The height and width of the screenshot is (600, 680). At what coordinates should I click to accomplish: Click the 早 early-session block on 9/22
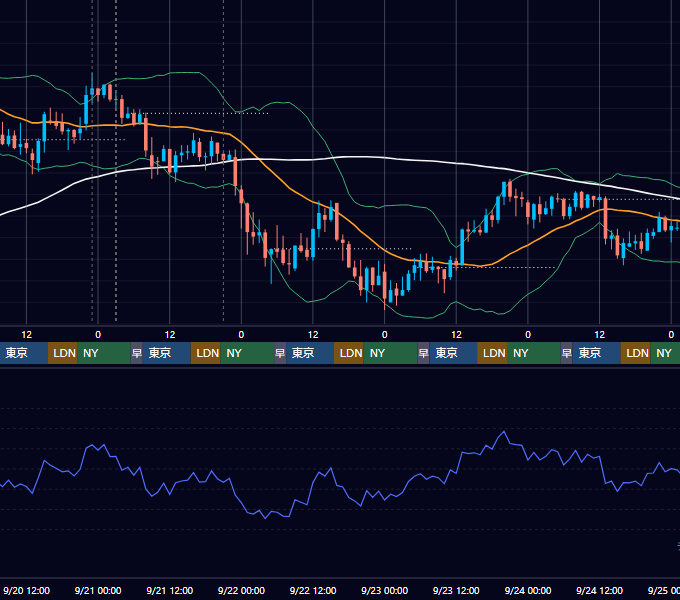(x=280, y=353)
